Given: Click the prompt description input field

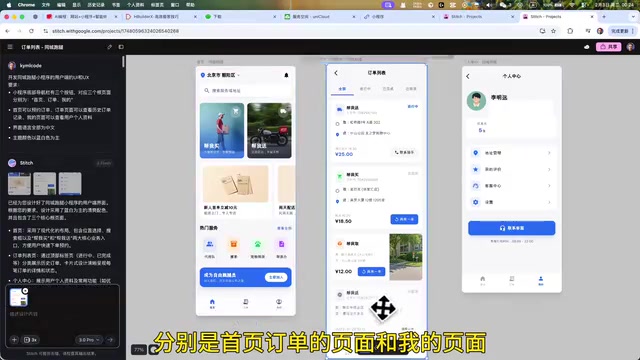Looking at the screenshot, I should tap(61, 314).
